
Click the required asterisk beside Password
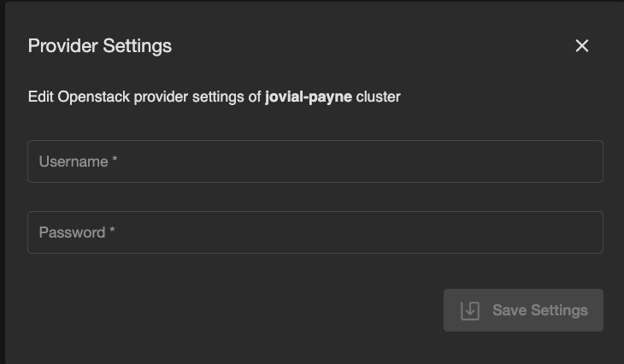point(112,232)
